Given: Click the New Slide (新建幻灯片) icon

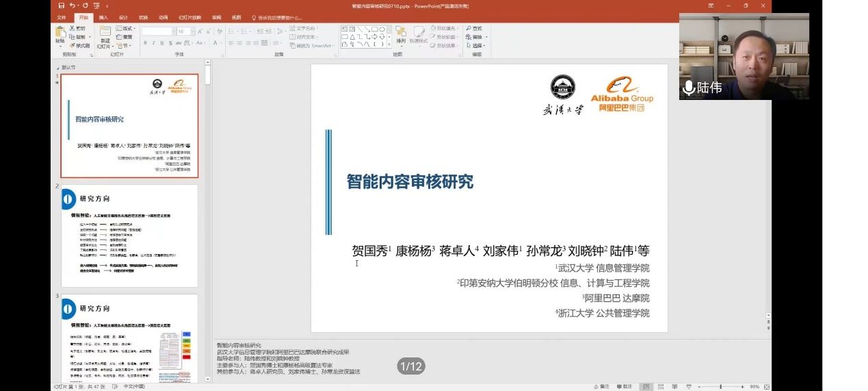Looking at the screenshot, I should pyautogui.click(x=105, y=31).
